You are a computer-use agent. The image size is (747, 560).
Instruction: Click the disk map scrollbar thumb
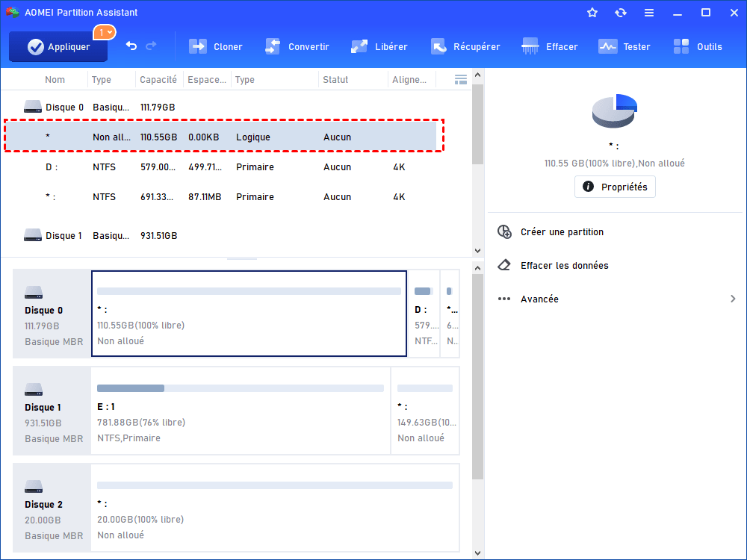(478, 376)
